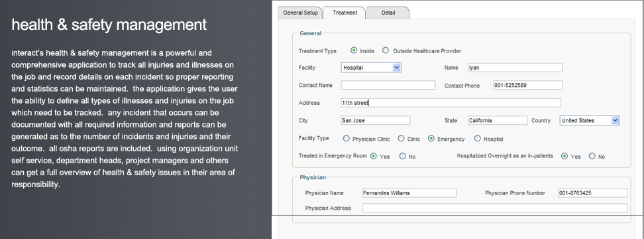Choose Yes for Treated in Emergency Room
This screenshot has height=239, width=644.
click(x=373, y=156)
